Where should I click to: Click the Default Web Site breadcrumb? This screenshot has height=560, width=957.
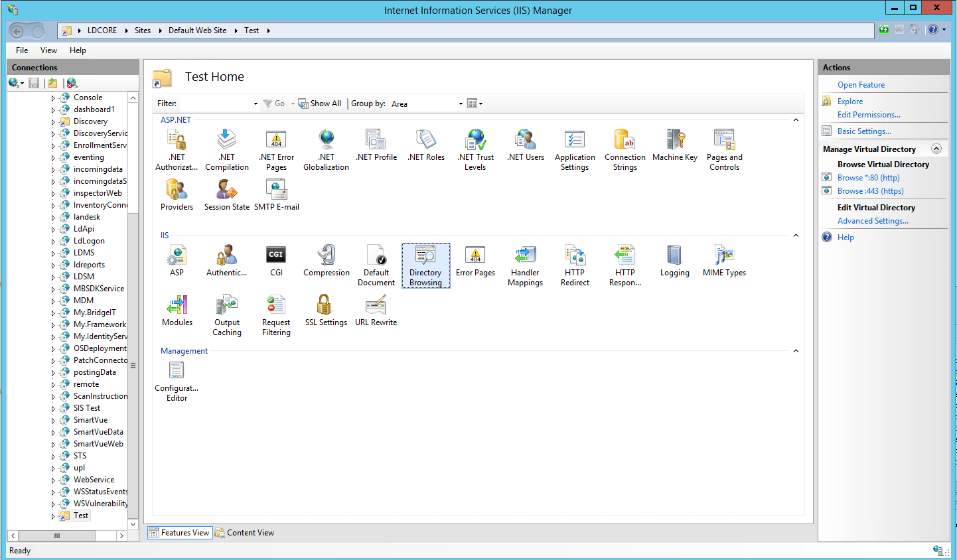(197, 31)
